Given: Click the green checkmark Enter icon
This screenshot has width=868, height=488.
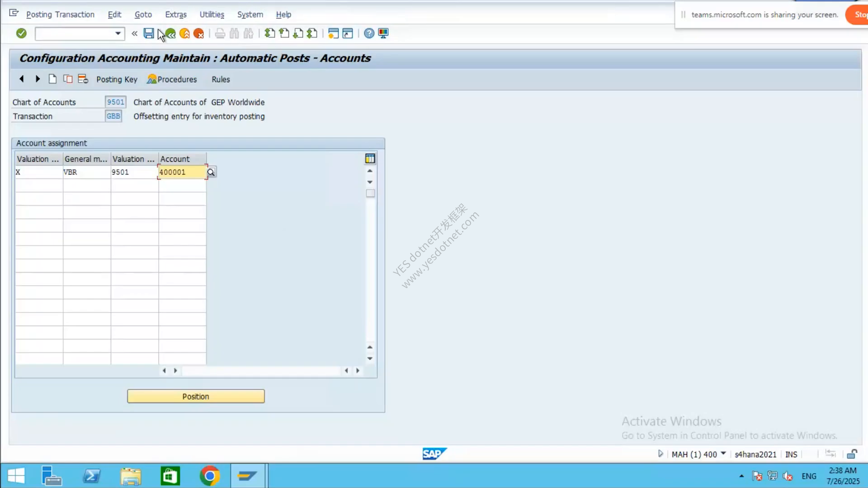Looking at the screenshot, I should [21, 33].
